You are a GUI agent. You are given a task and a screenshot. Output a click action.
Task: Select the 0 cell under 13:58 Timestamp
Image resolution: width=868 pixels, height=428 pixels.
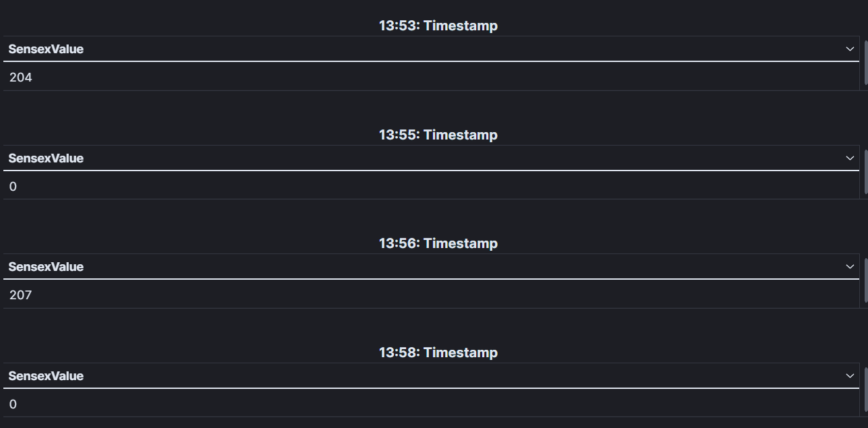[431, 404]
